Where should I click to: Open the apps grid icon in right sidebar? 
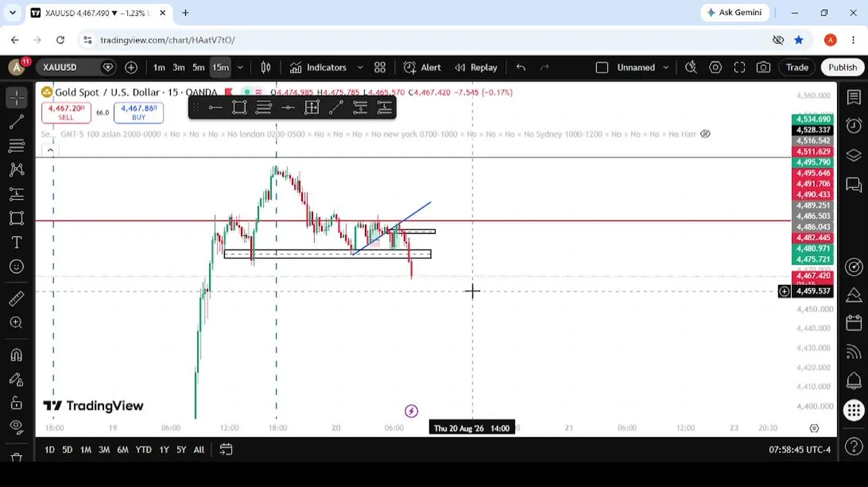854,410
